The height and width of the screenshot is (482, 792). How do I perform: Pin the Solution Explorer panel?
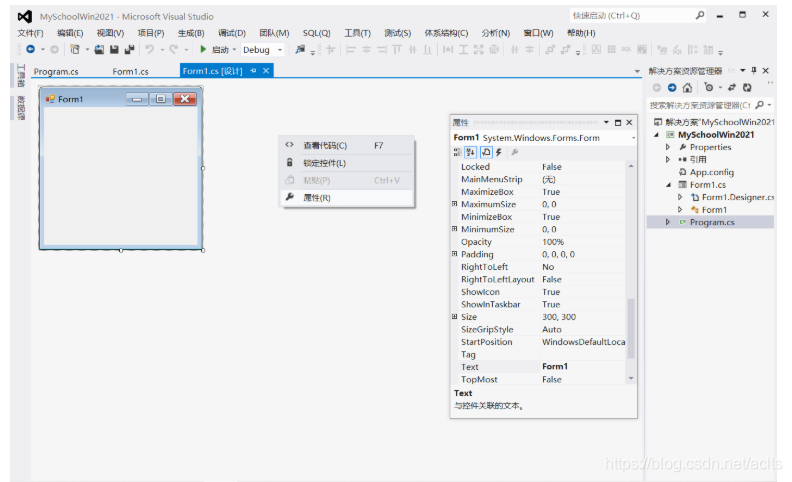click(754, 70)
